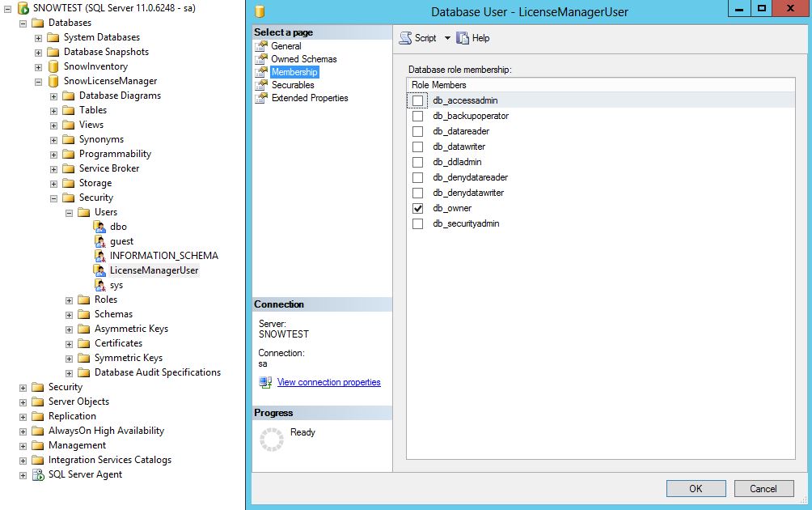Open the Securables page

(x=293, y=85)
